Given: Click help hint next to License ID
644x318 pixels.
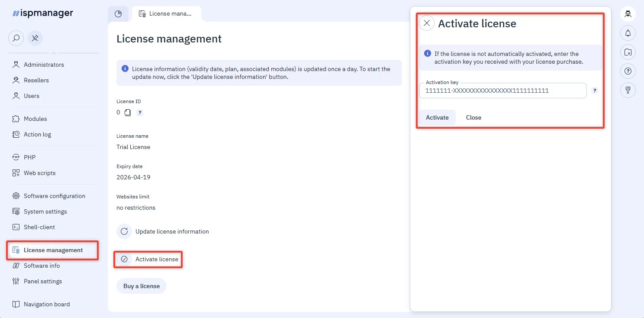Looking at the screenshot, I should [140, 113].
